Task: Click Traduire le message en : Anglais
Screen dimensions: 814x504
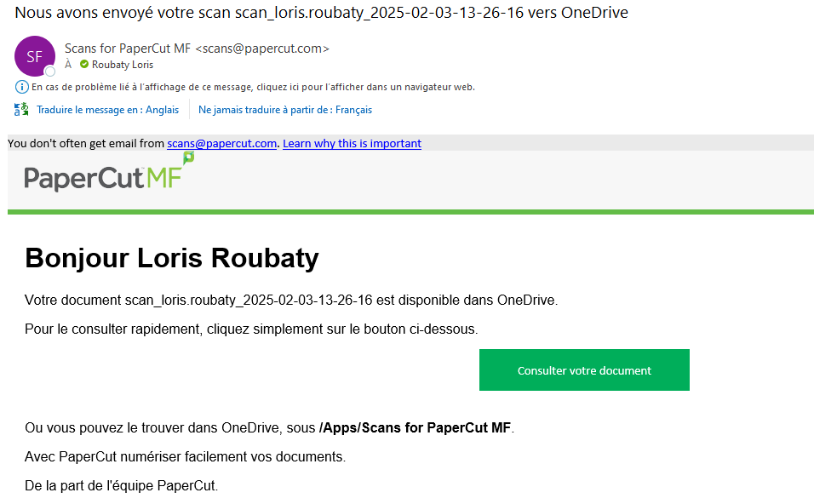Action: point(107,110)
